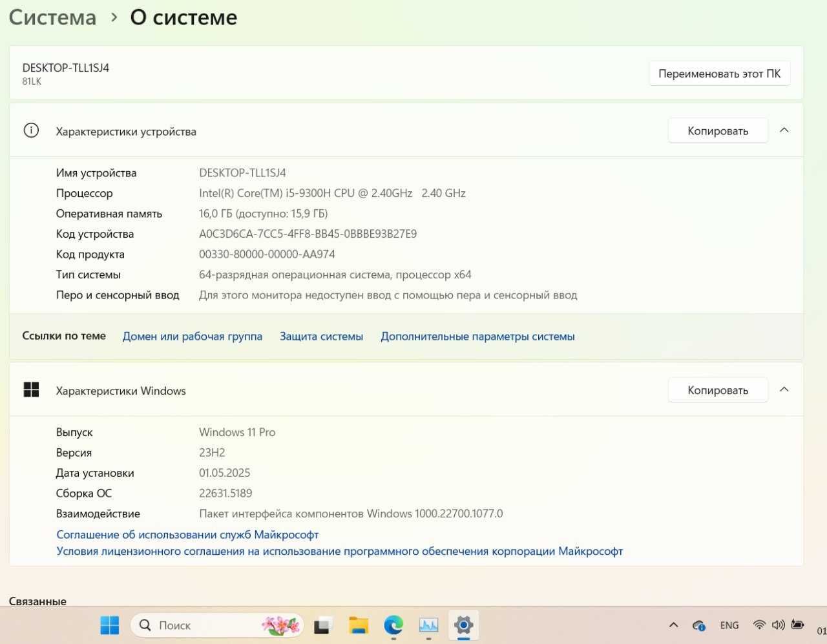
Task: Select the install date 01.05.2025
Action: [x=224, y=473]
